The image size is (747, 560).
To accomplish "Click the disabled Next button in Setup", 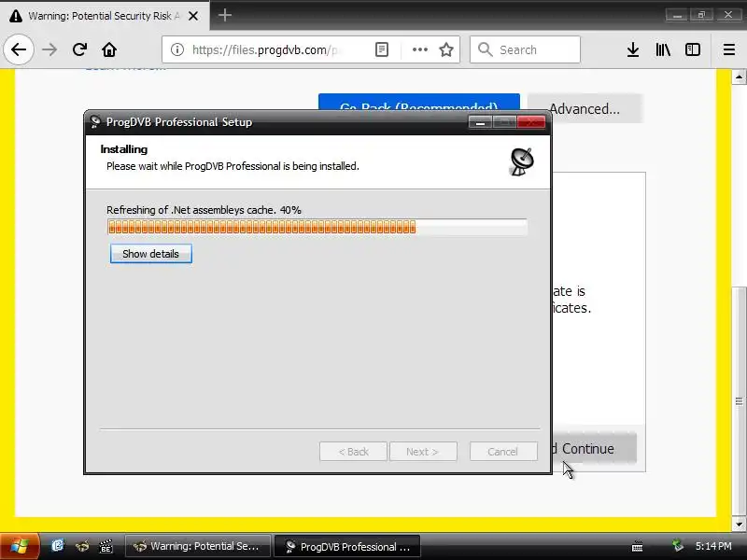I will (x=423, y=452).
